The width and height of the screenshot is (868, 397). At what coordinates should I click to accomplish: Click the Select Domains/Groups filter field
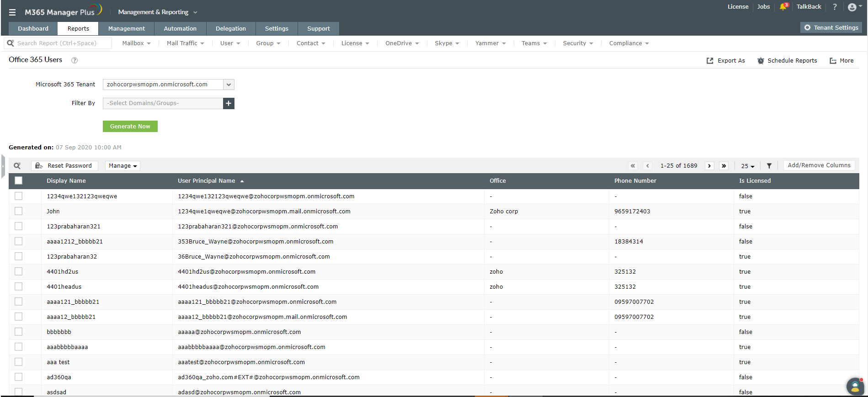pos(163,103)
